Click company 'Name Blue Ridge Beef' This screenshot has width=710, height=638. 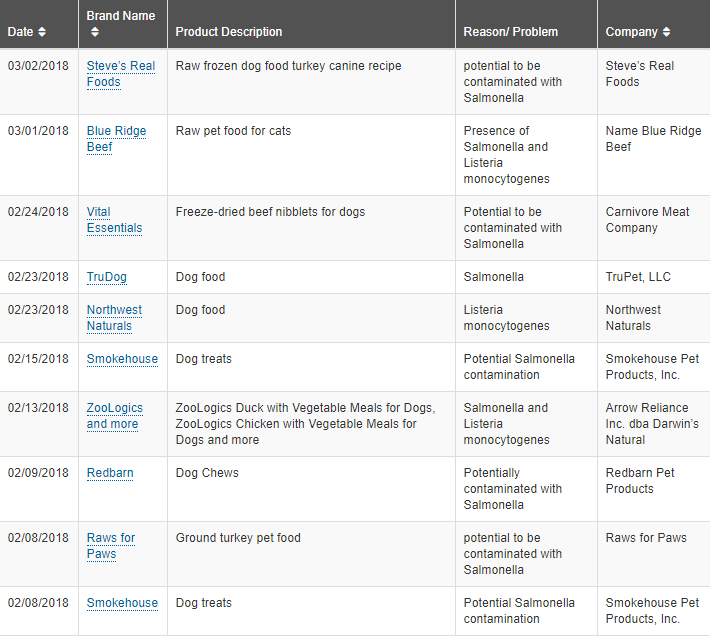pyautogui.click(x=653, y=139)
